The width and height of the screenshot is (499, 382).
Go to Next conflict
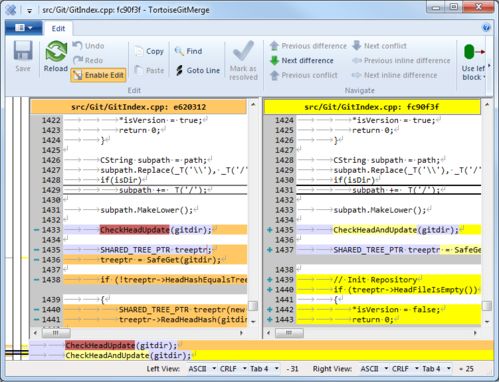380,46
